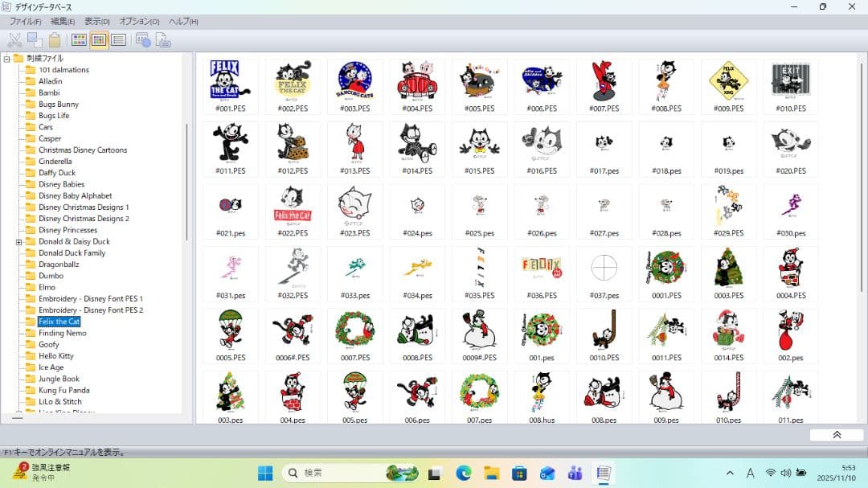Switch to details list view

(x=118, y=40)
